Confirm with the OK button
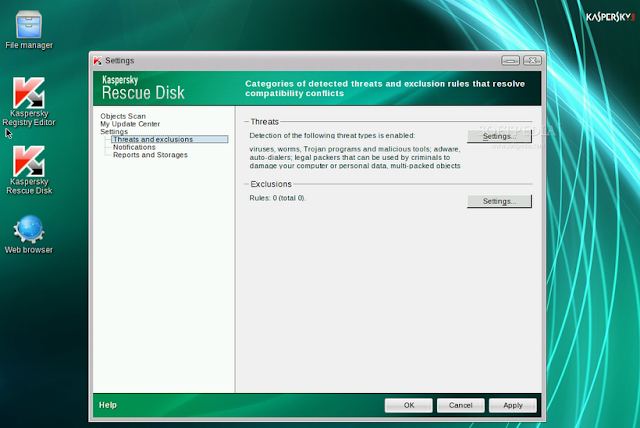Viewport: 640px width, 428px height. pos(409,405)
